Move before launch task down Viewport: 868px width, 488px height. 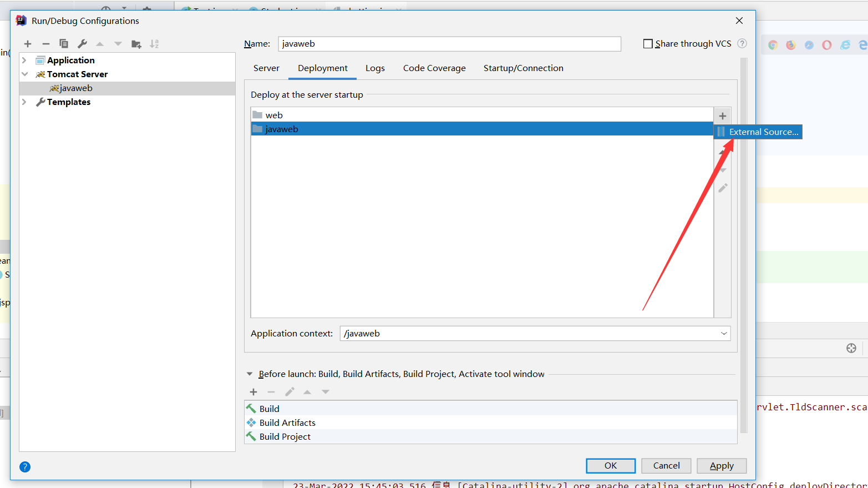click(x=326, y=392)
